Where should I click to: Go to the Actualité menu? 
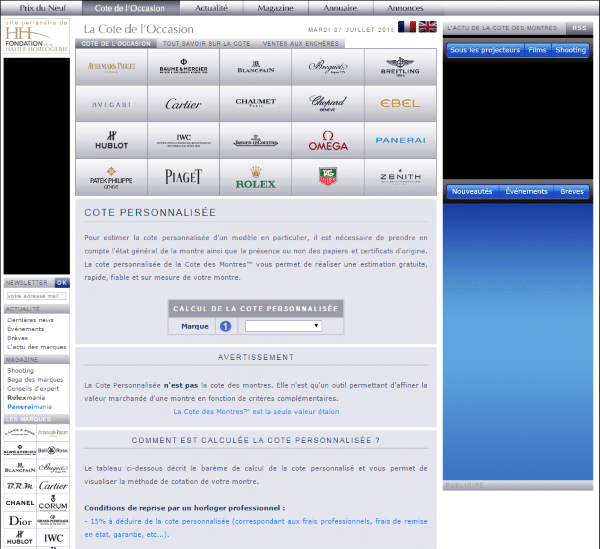(x=211, y=8)
